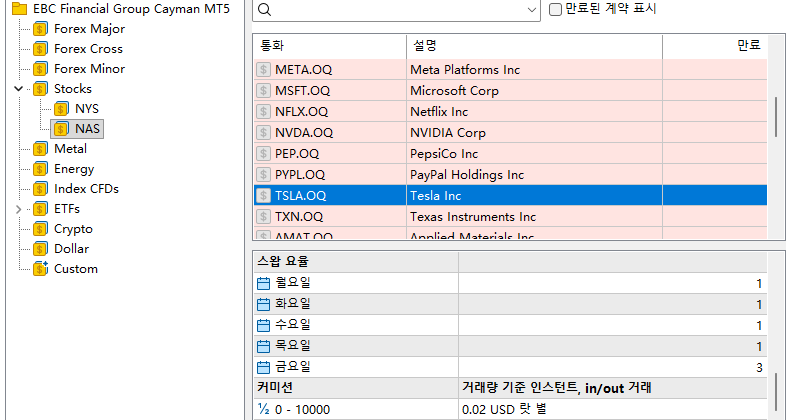Click the Crypto symbol group icon
The image size is (786, 420).
point(41,229)
